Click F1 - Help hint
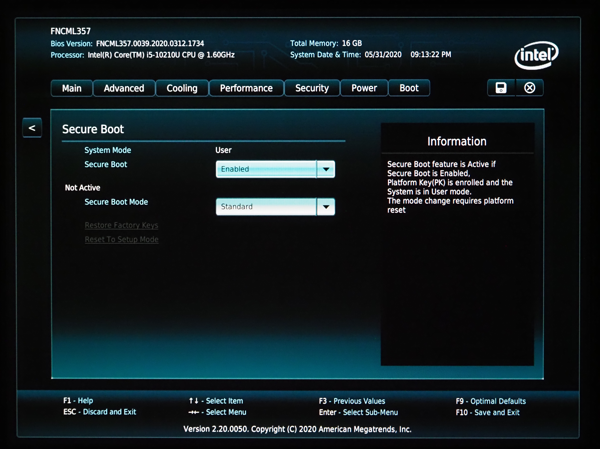The width and height of the screenshot is (600, 449). tap(78, 400)
